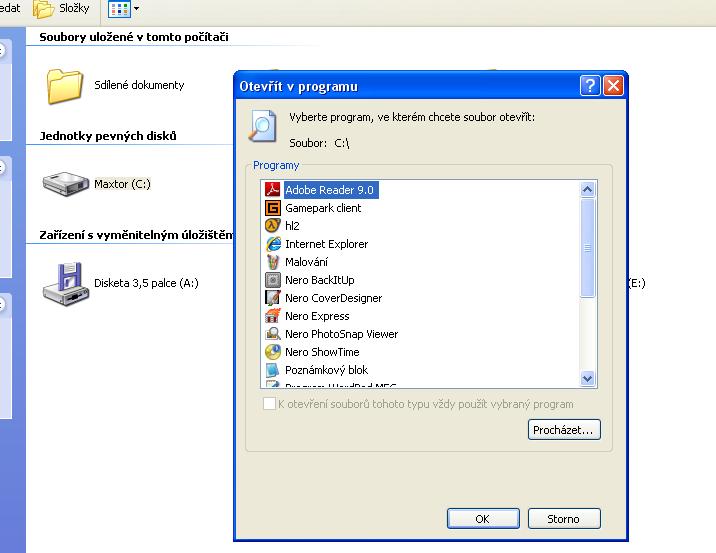This screenshot has width=716, height=553.
Task: Select the Internet Explorer icon
Action: pyautogui.click(x=273, y=244)
